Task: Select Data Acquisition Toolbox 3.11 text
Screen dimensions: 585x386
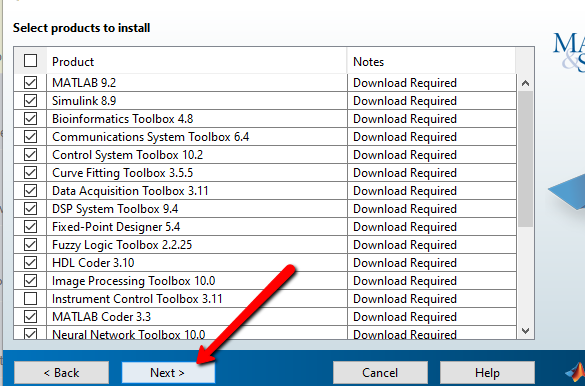Action: 130,191
